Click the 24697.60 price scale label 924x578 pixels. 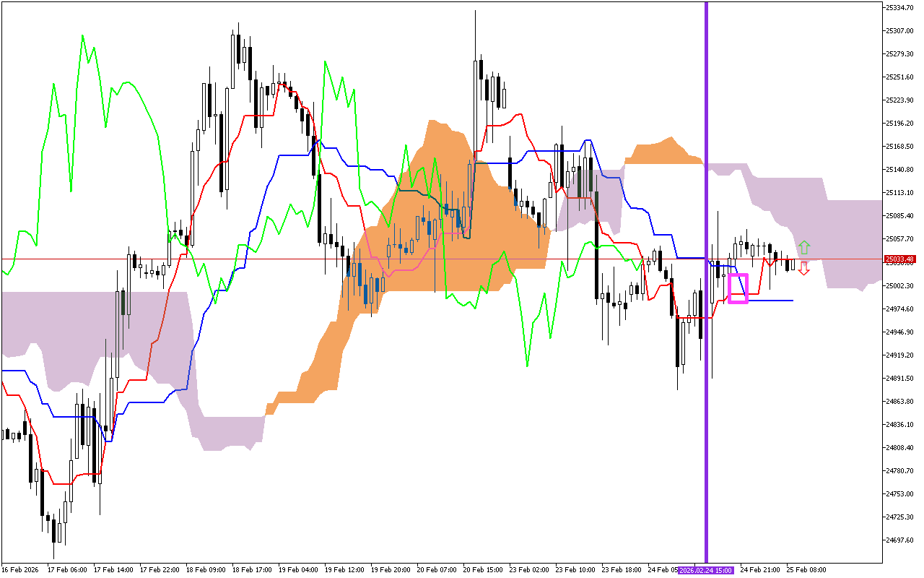899,540
